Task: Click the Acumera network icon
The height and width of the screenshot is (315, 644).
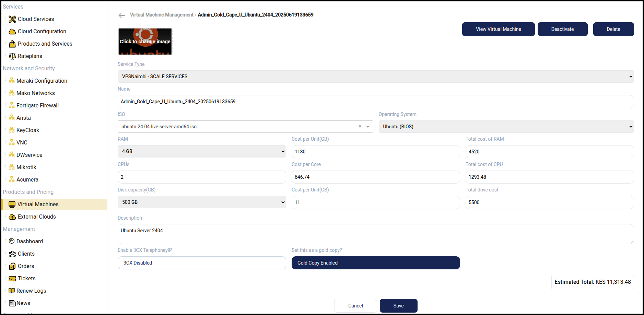Action: [12, 180]
